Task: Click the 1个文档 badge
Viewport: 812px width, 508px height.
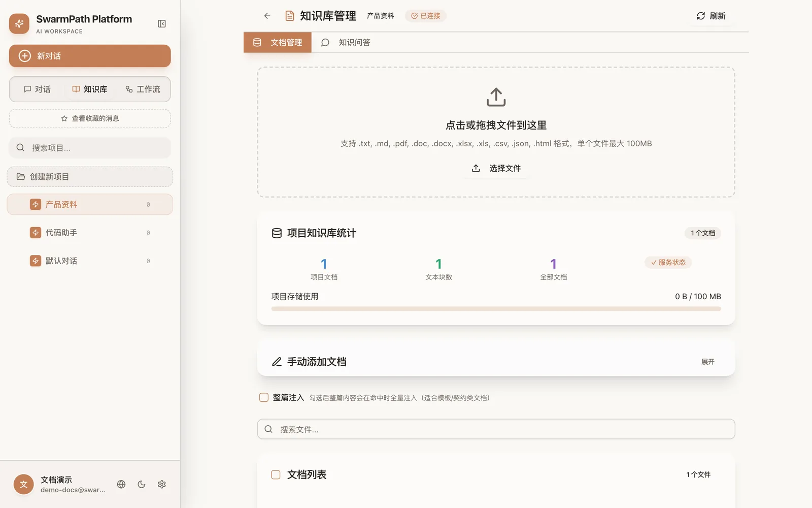Action: pos(703,233)
